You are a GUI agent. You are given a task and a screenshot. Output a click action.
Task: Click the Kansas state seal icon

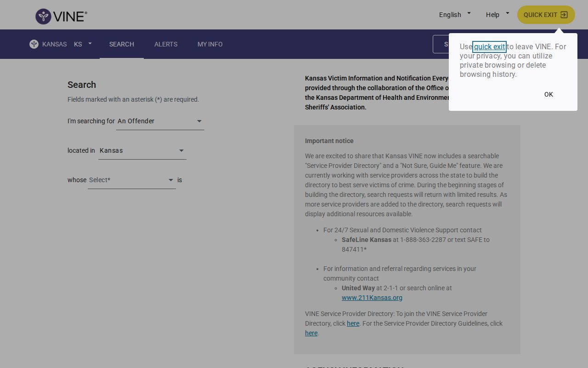point(34,44)
